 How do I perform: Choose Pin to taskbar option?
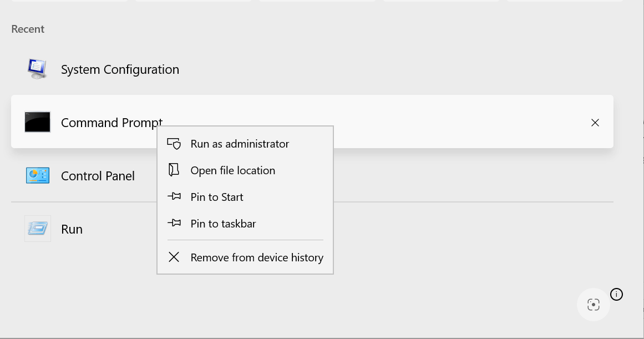[x=223, y=224]
